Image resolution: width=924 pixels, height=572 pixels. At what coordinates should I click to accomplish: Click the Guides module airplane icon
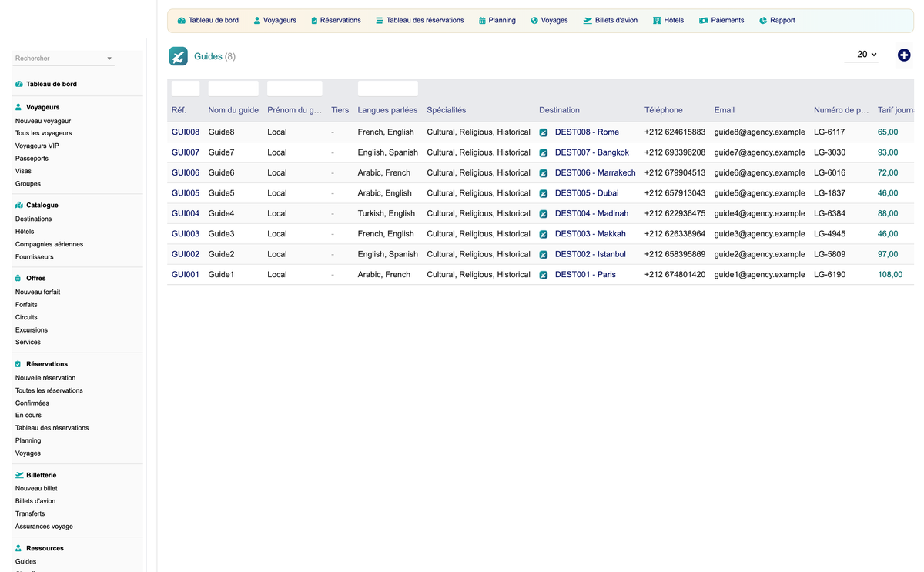pos(178,56)
